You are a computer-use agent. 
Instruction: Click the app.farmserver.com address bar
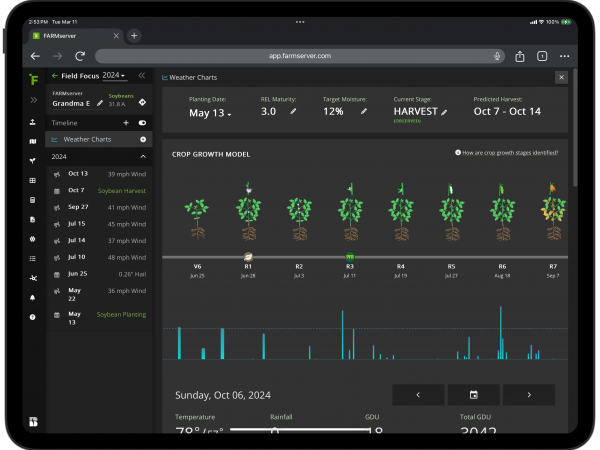(300, 56)
